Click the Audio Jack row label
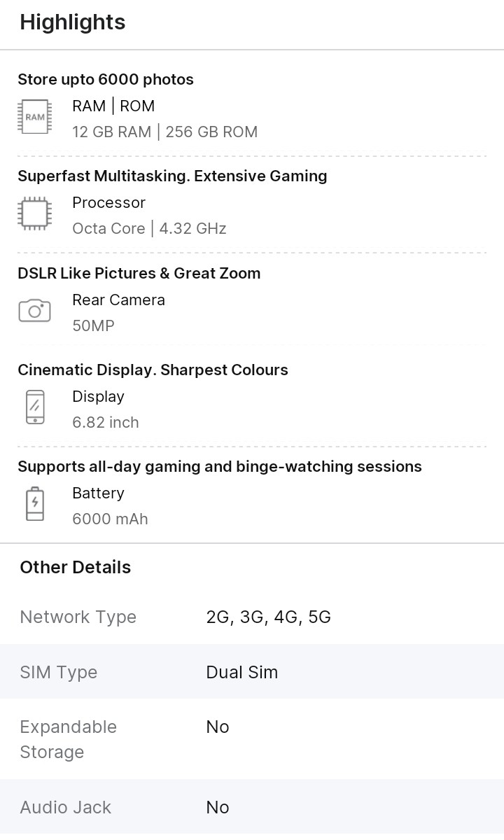Image resolution: width=504 pixels, height=840 pixels. click(66, 807)
